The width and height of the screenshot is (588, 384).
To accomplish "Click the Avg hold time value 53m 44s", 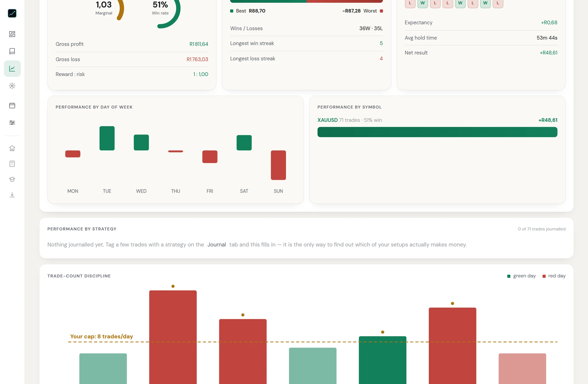I will pos(547,38).
